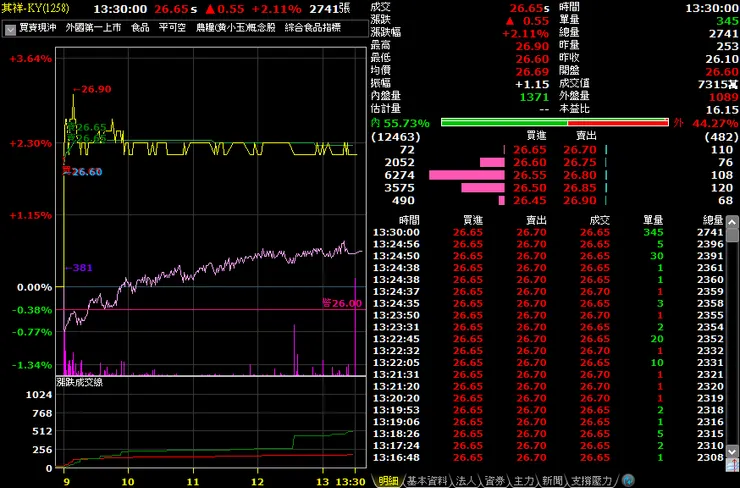This screenshot has height=488, width=740.
Task: Open the 綜合食品指標 tag
Action: point(312,28)
